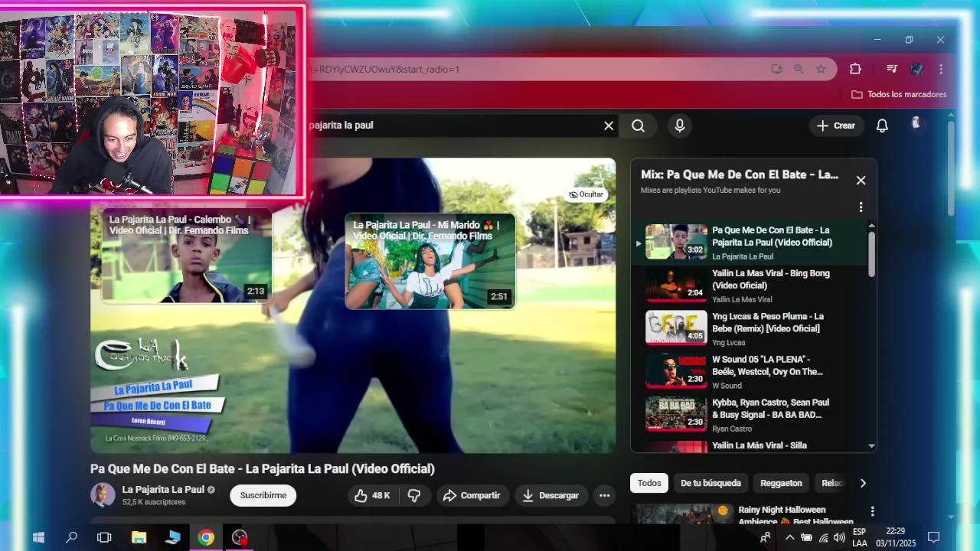Play Kybba BA BA BAD video
The width and height of the screenshot is (980, 551).
click(750, 414)
